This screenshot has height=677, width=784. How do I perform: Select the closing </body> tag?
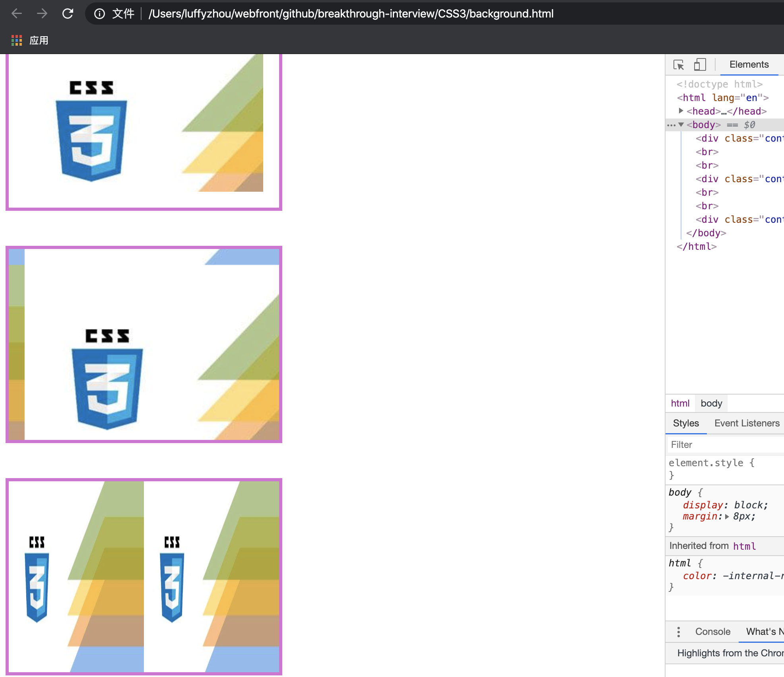click(706, 233)
